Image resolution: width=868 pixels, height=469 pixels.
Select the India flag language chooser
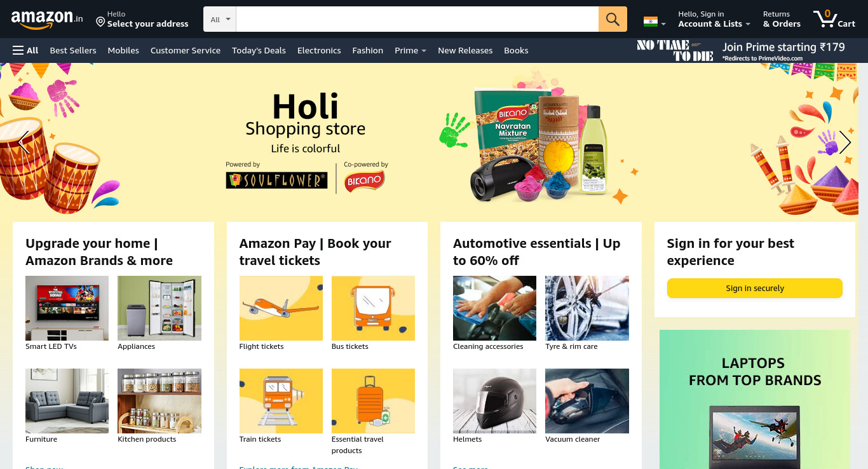coord(654,22)
